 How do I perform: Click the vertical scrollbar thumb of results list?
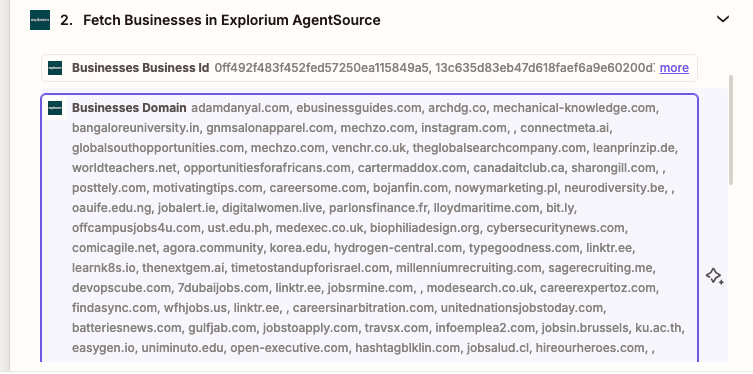coord(731,130)
